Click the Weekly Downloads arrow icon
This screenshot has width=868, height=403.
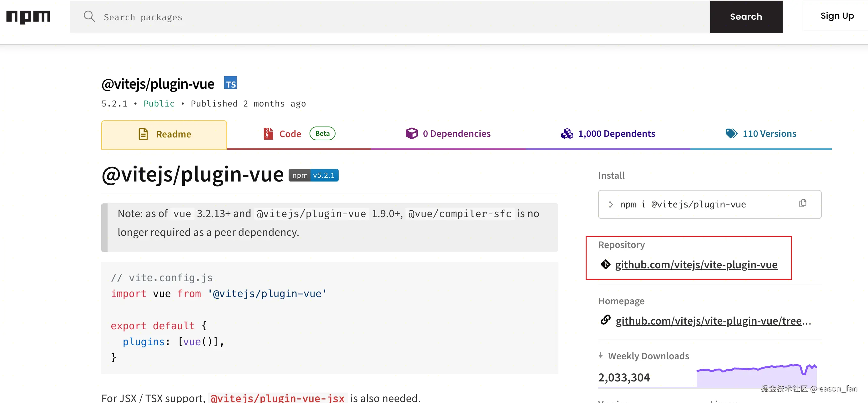coord(600,356)
